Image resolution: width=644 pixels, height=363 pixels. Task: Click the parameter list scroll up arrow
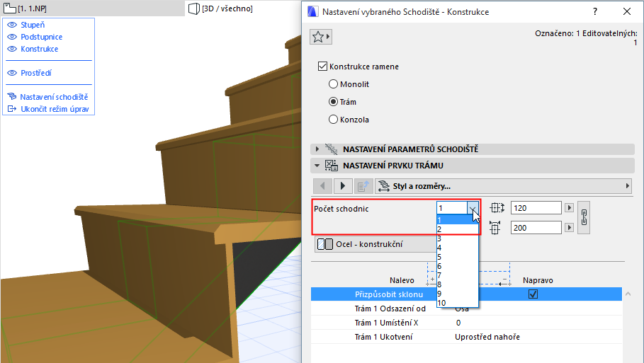click(628, 294)
